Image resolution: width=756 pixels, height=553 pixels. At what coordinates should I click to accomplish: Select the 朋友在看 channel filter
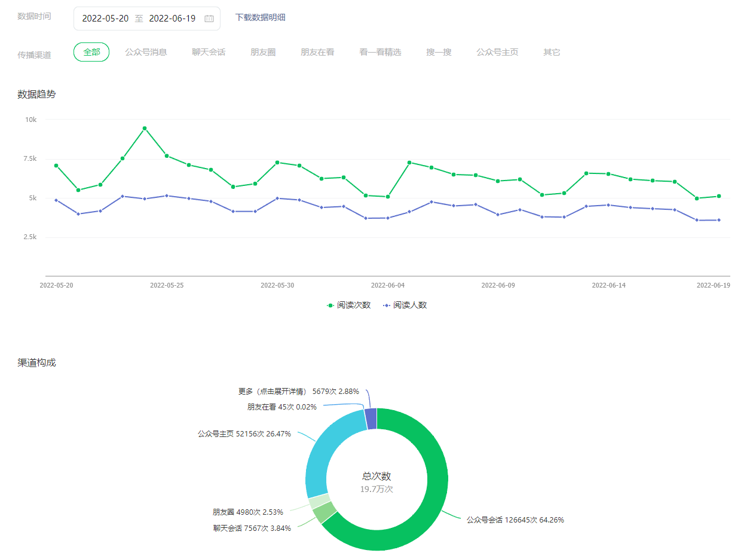coord(317,52)
